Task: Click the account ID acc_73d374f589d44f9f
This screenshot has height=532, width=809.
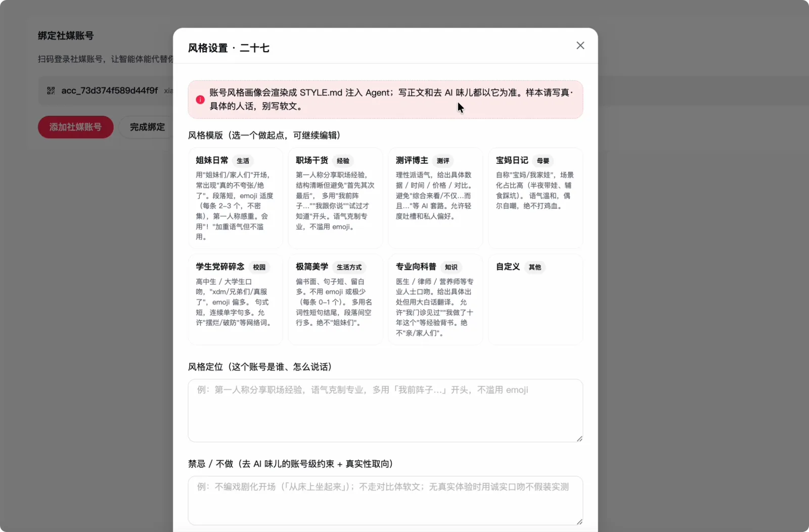Action: click(x=110, y=91)
